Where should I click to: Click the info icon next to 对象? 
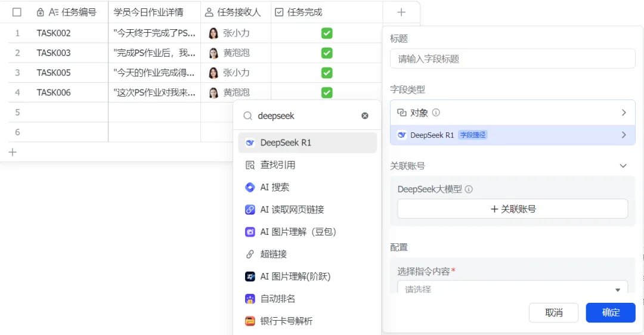(x=436, y=113)
